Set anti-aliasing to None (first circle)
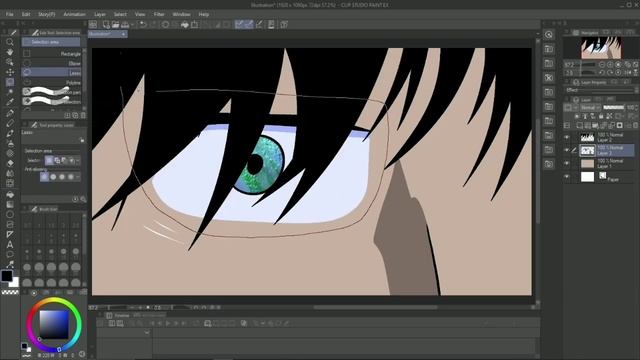Viewport: 640px width, 360px height. tap(44, 177)
